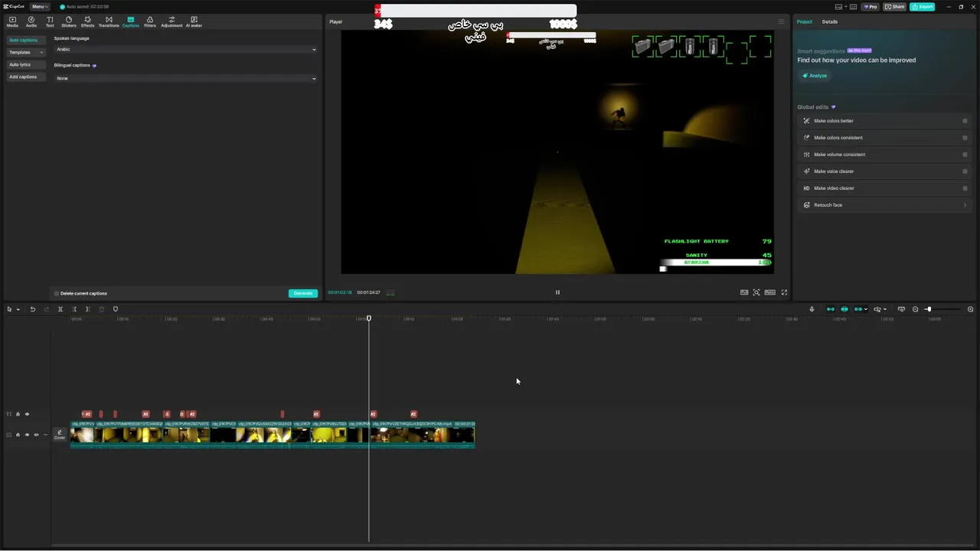980x551 pixels.
Task: Click the Analyze button
Action: 815,76
